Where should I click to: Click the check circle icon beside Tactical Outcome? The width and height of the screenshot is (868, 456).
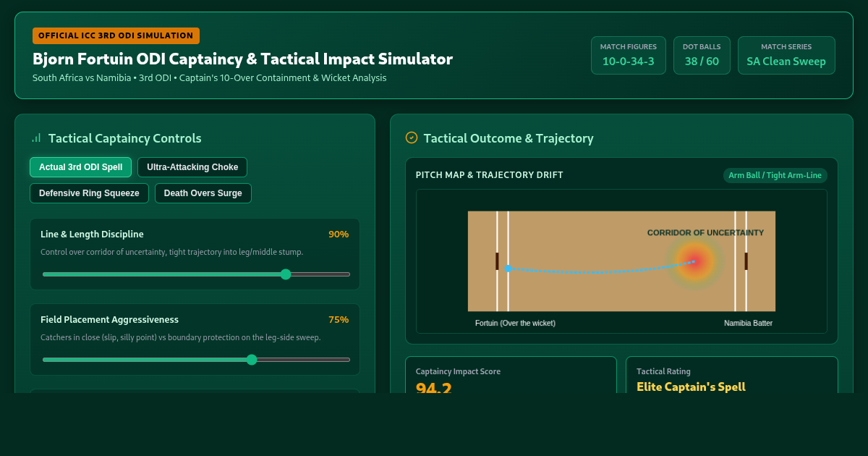click(412, 138)
